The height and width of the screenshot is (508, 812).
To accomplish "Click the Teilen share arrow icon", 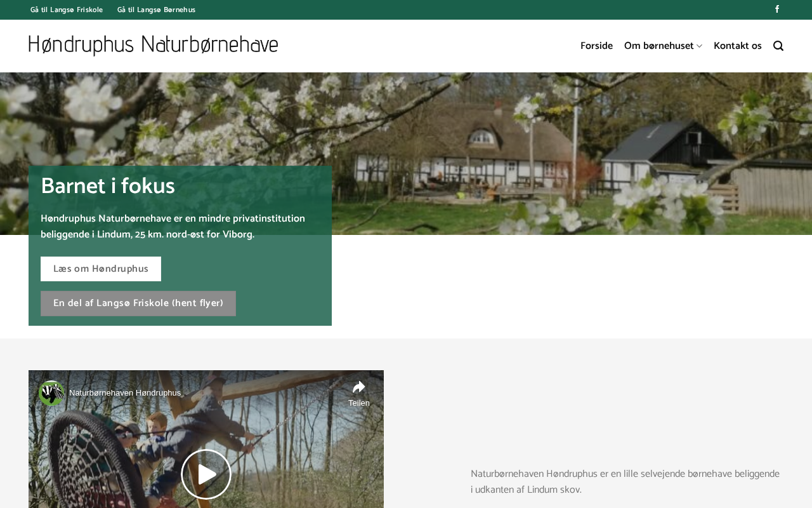I will [359, 387].
